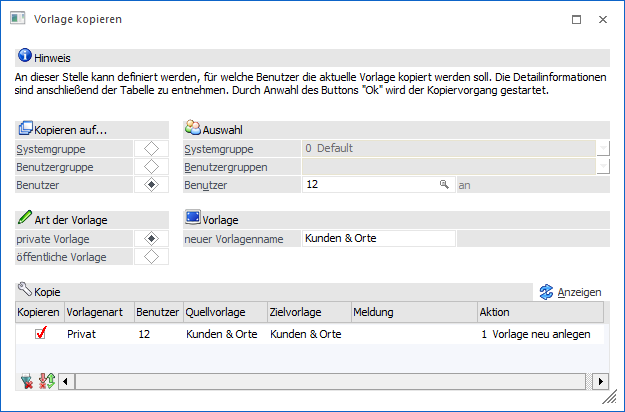Viewport: 625px width, 412px height.
Task: Click the invert selection arrows icon
Action: [46, 381]
